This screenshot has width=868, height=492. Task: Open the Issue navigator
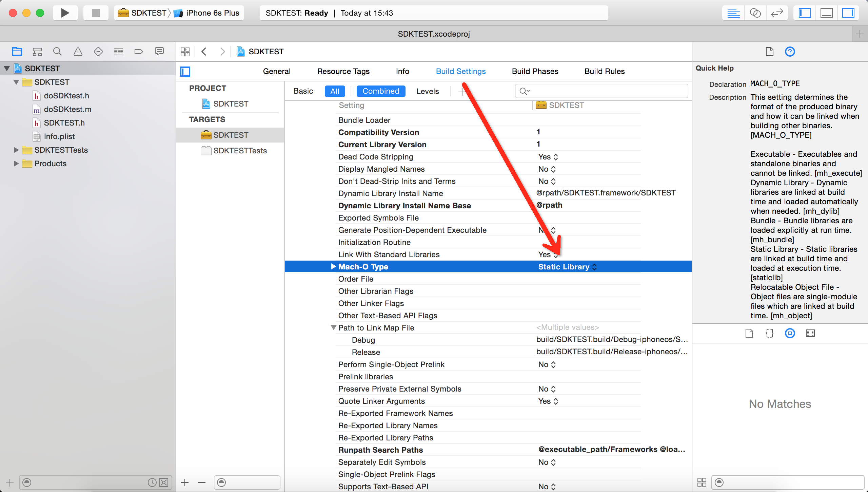78,52
